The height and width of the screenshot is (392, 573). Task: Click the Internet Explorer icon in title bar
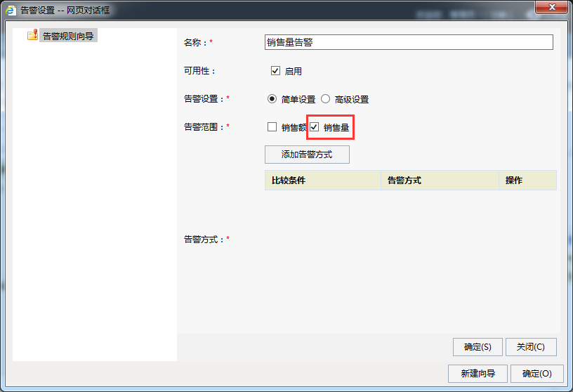(x=11, y=10)
